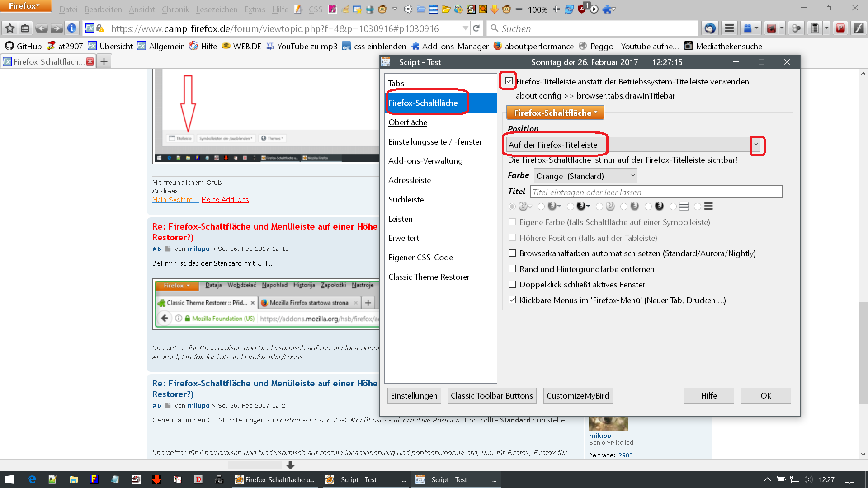Enable Doppelklick schließt aktives Fenster

pyautogui.click(x=512, y=285)
